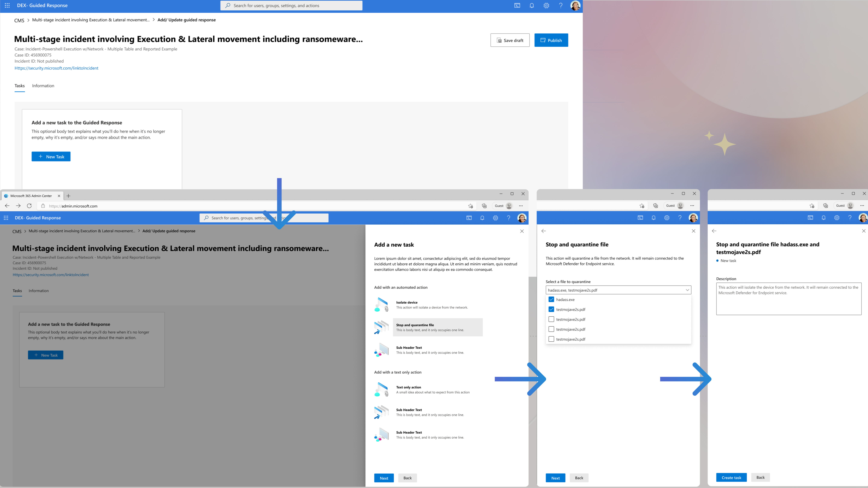Open notifications bell in page with Publish button
This screenshot has height=488, width=868.
click(532, 5)
